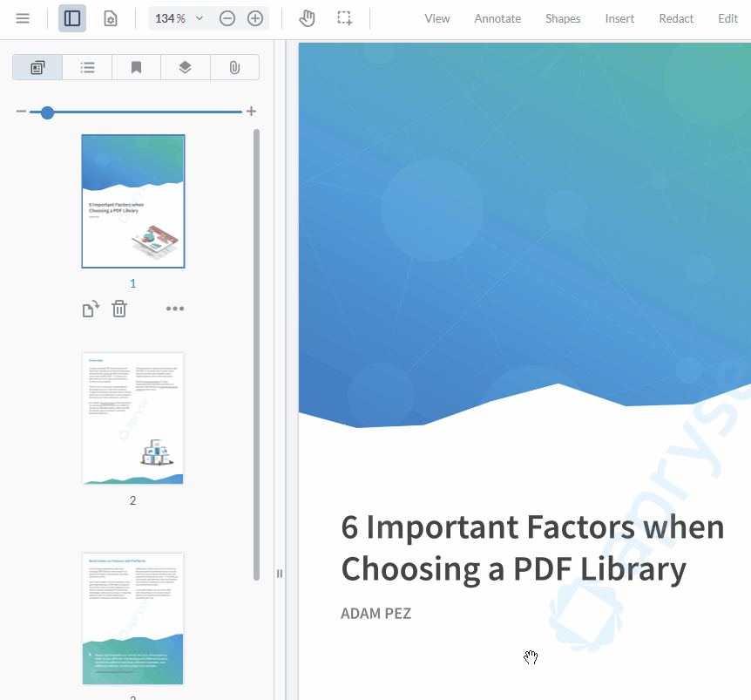This screenshot has height=700, width=751.
Task: Delete page 1 with trash icon
Action: pyautogui.click(x=119, y=309)
